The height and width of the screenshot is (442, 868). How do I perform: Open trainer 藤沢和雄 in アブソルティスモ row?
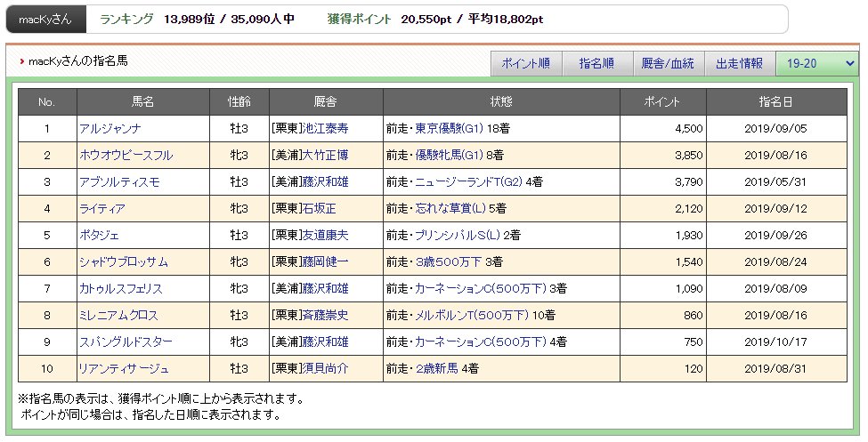(x=326, y=182)
